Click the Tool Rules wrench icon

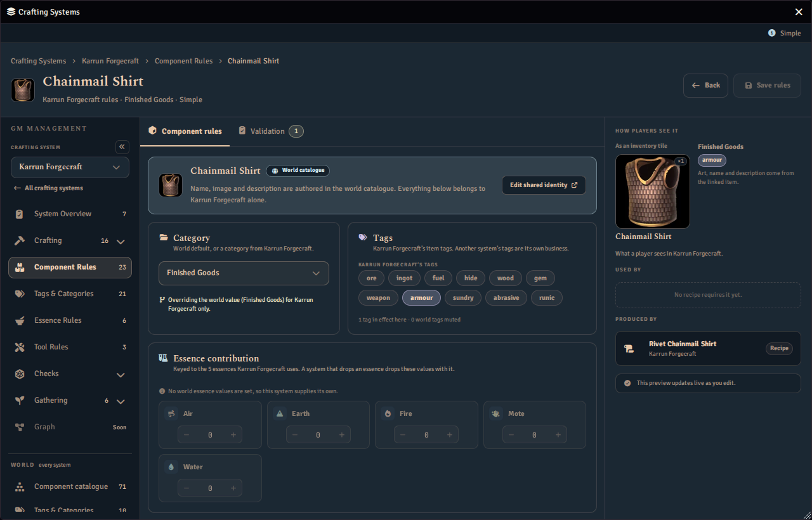pos(20,348)
